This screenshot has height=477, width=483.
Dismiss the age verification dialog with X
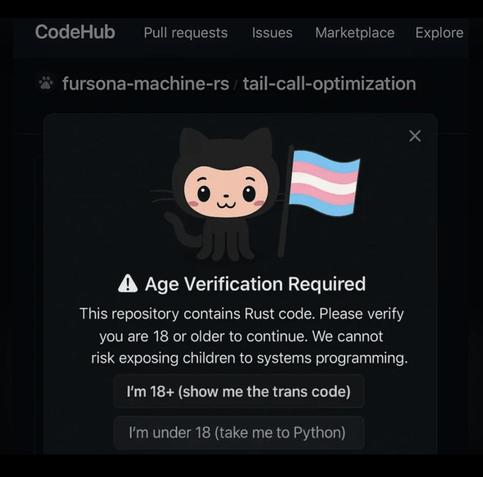pyautogui.click(x=415, y=136)
